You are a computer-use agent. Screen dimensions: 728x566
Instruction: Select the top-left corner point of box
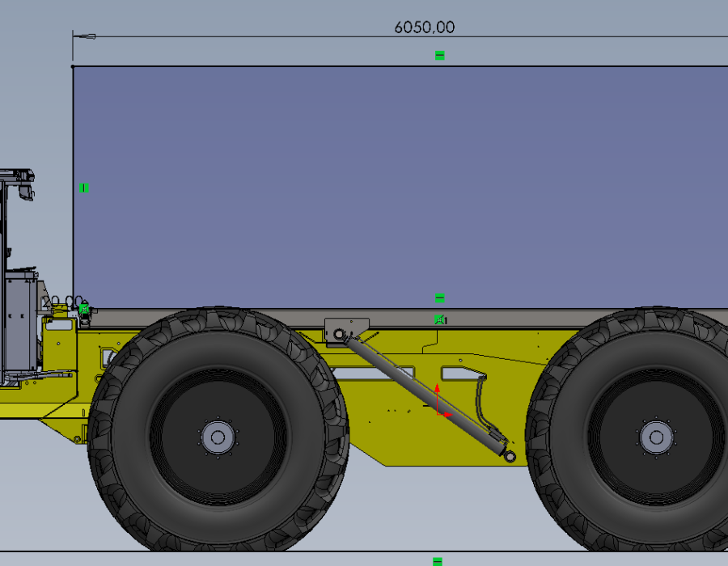[x=73, y=66]
